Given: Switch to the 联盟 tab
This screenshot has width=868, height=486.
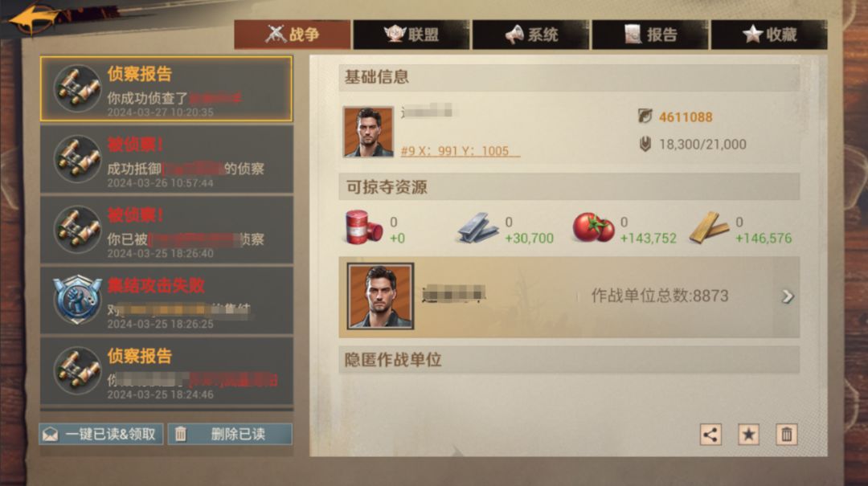Looking at the screenshot, I should (411, 35).
